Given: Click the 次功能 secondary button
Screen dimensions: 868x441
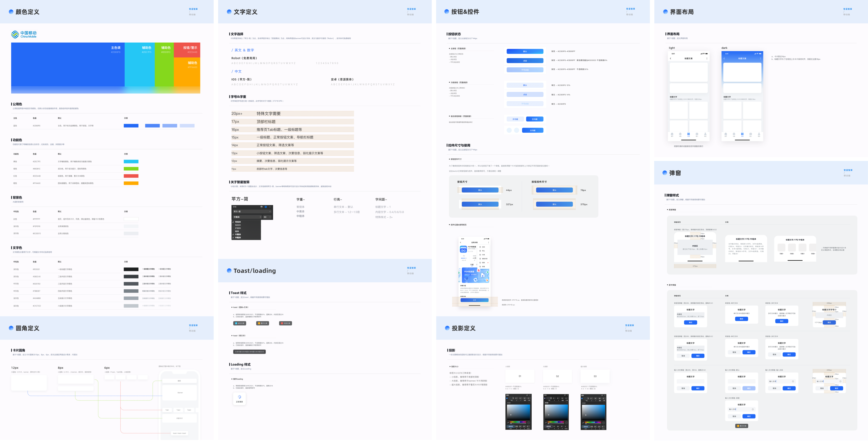Looking at the screenshot, I should click(515, 119).
